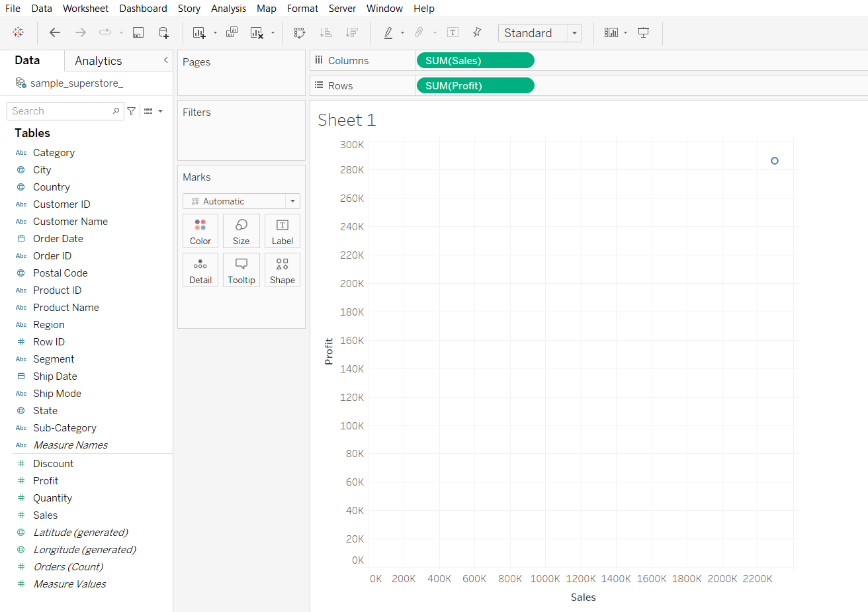The image size is (868, 612).
Task: Click the Save workbook icon
Action: point(138,32)
